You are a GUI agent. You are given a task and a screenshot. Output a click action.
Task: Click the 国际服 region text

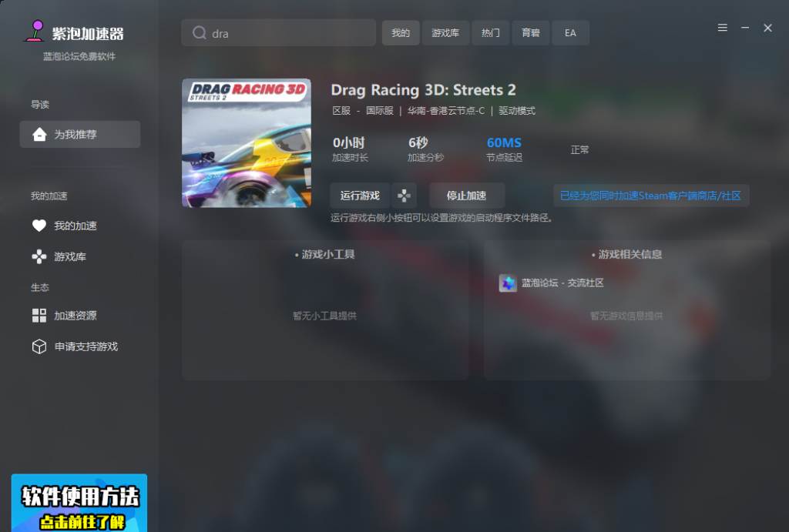point(379,111)
